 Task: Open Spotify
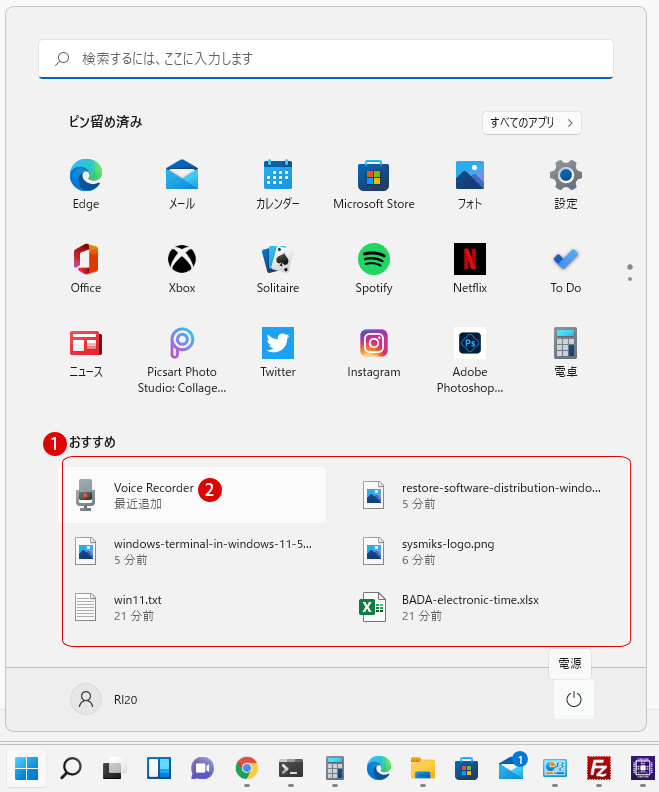pyautogui.click(x=374, y=268)
